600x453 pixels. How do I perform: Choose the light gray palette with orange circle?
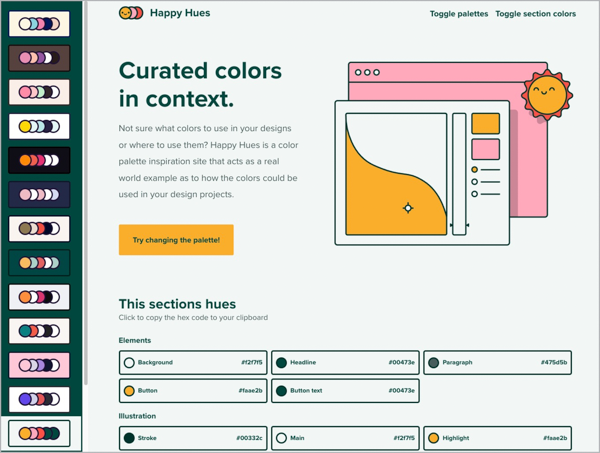[x=39, y=297]
